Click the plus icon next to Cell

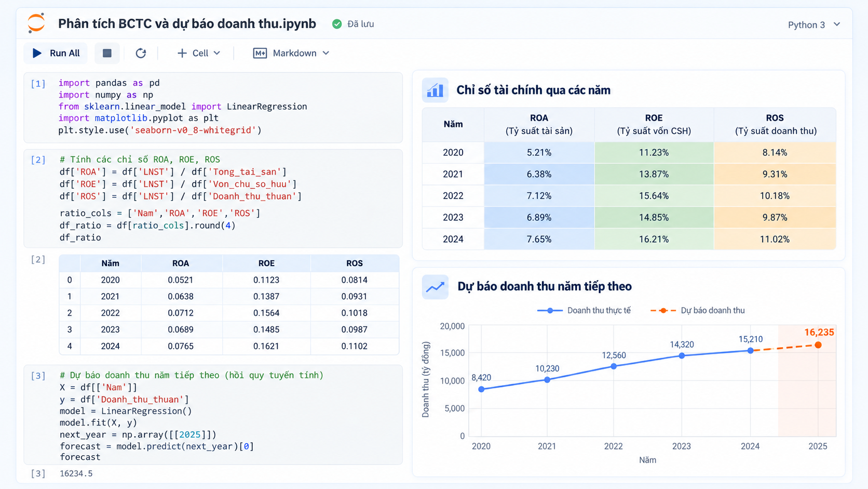coord(182,53)
